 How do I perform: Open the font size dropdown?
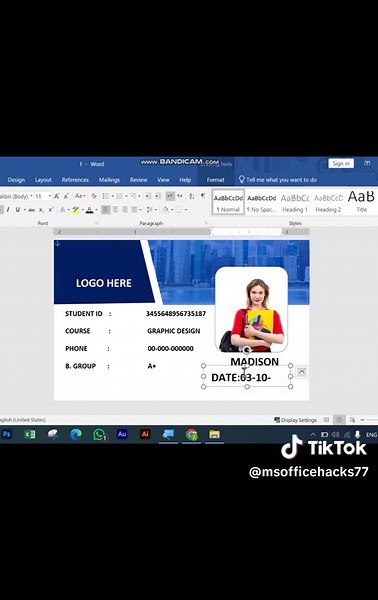point(50,196)
